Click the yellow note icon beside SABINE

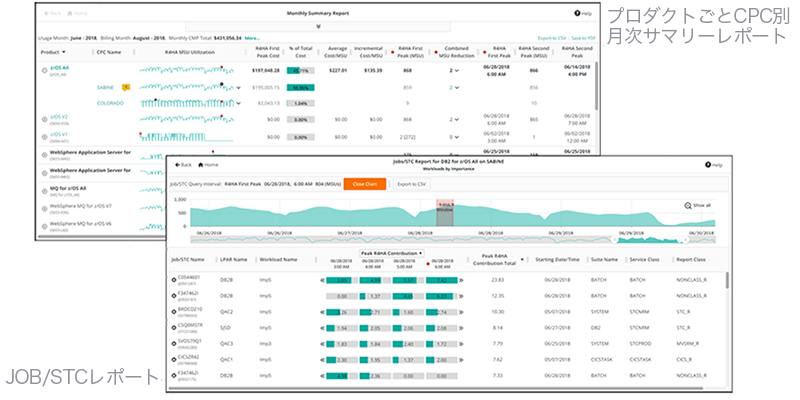pos(126,87)
